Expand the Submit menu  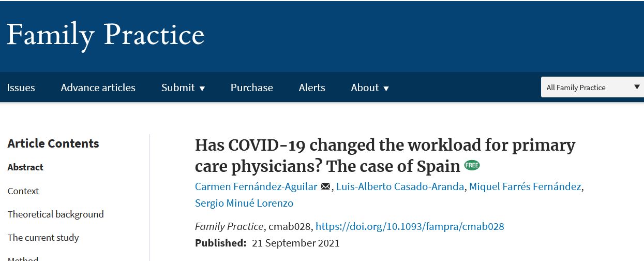183,88
